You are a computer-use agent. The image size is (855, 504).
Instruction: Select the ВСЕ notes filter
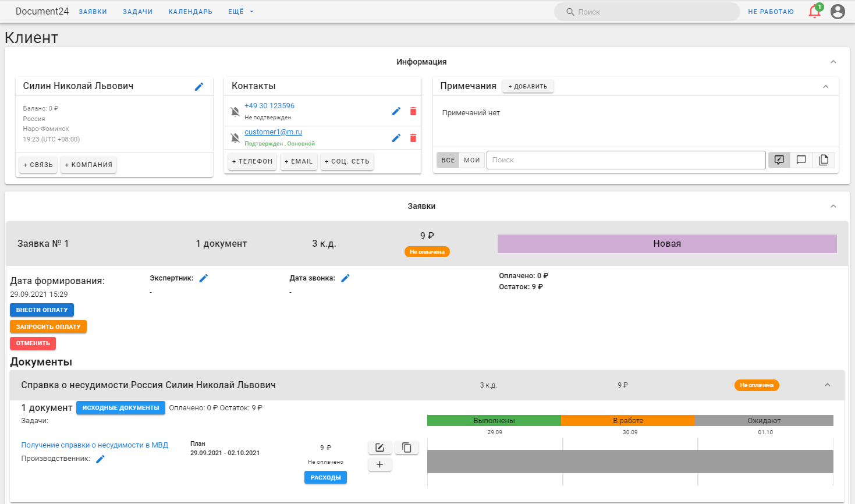click(x=448, y=160)
